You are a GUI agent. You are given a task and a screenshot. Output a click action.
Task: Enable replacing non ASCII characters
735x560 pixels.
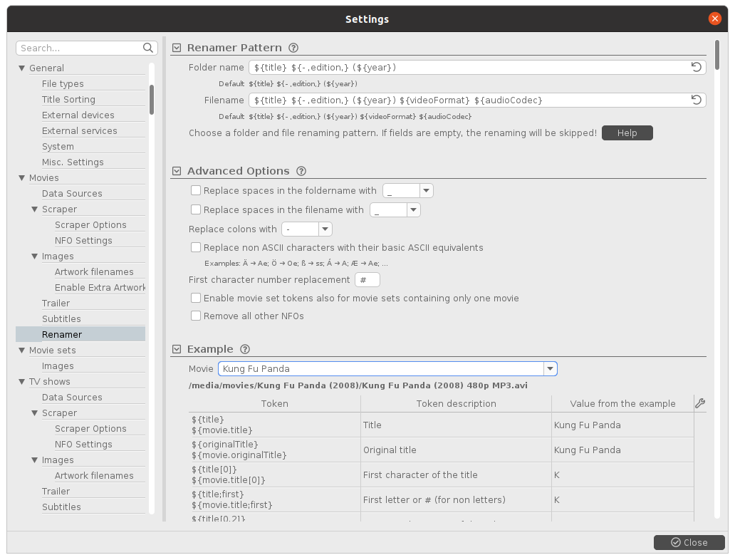(196, 248)
